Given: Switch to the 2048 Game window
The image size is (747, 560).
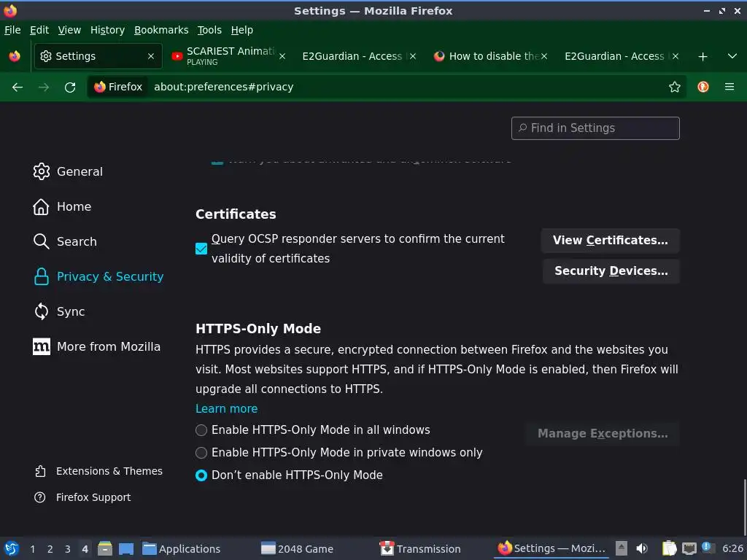Looking at the screenshot, I should [x=298, y=549].
